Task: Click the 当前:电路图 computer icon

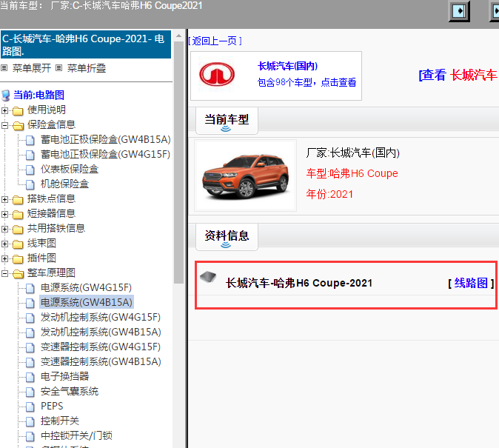Action: [x=6, y=96]
